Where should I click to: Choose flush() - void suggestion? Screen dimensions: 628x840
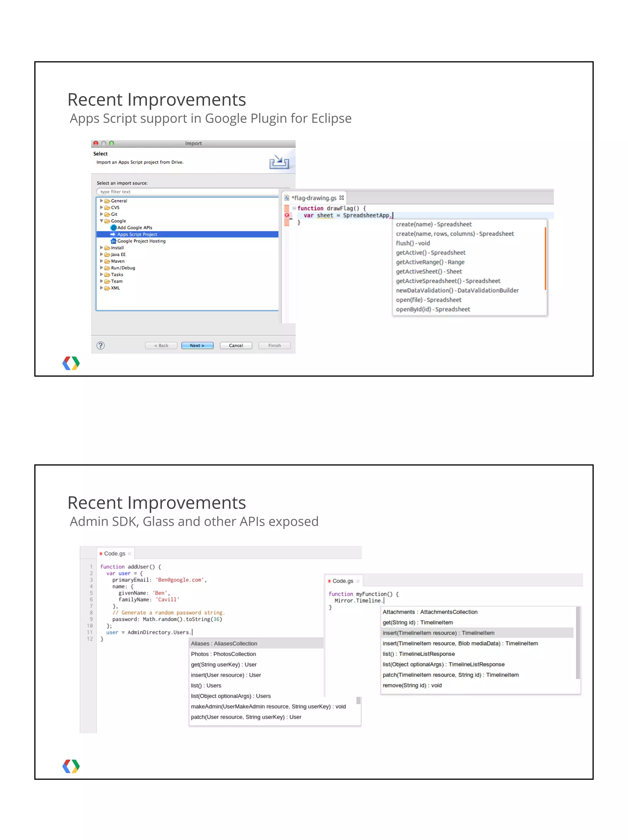(413, 243)
